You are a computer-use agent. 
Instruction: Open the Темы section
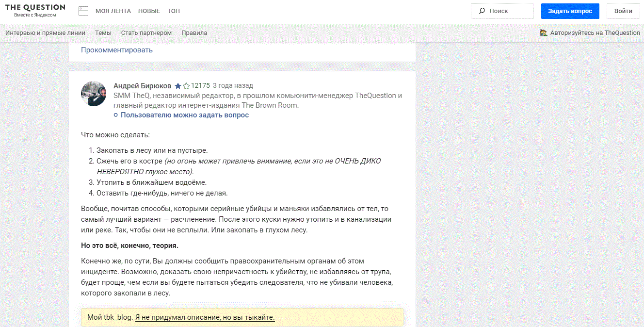tap(103, 33)
